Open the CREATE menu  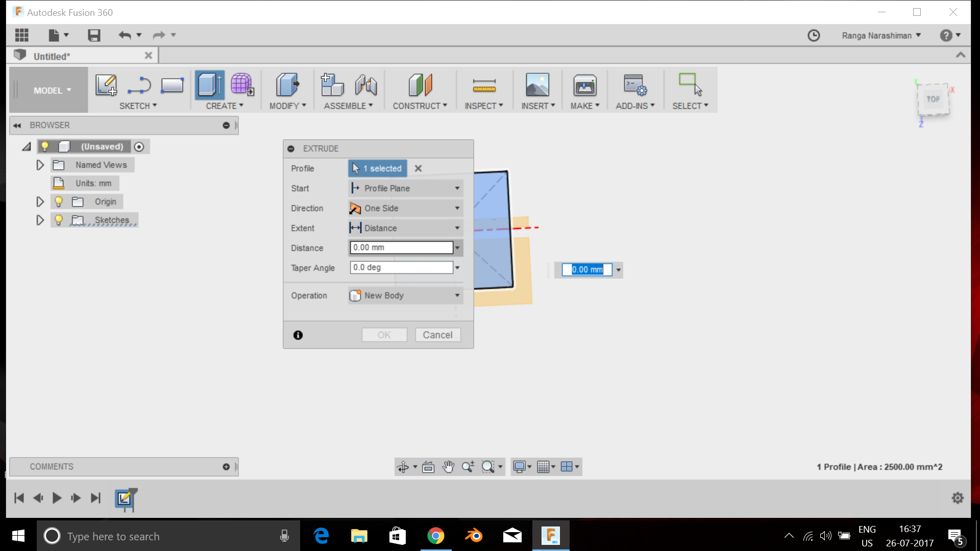[x=225, y=106]
